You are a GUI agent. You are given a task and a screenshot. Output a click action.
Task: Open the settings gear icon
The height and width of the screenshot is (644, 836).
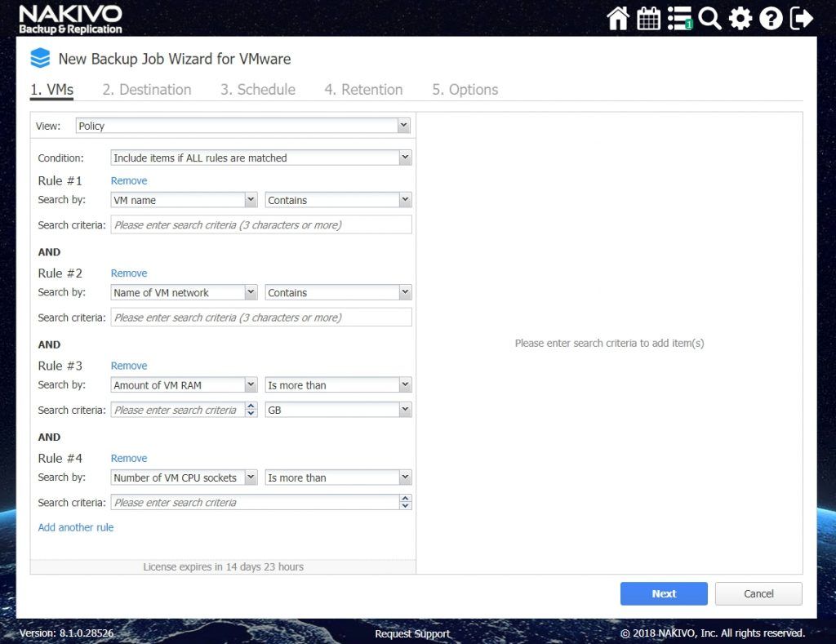click(x=740, y=18)
